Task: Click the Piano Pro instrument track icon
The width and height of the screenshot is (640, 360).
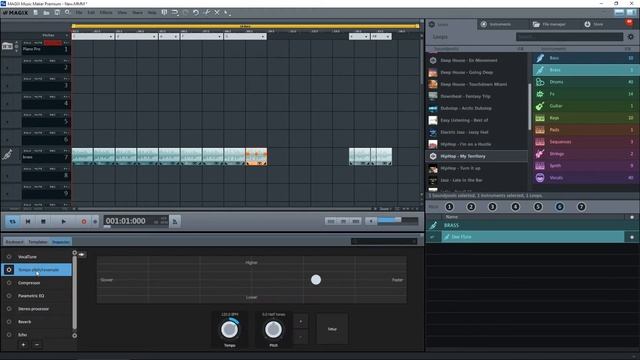Action: tap(7, 46)
